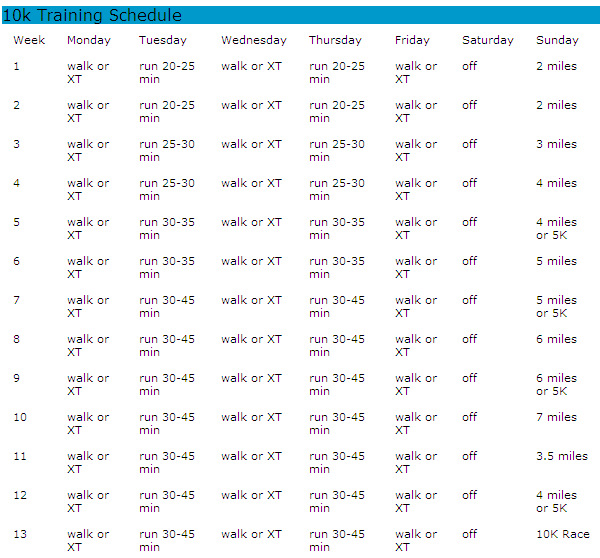Click the Sunday '3 miles' cell
Viewport: 600px width, 558px height.
556,144
